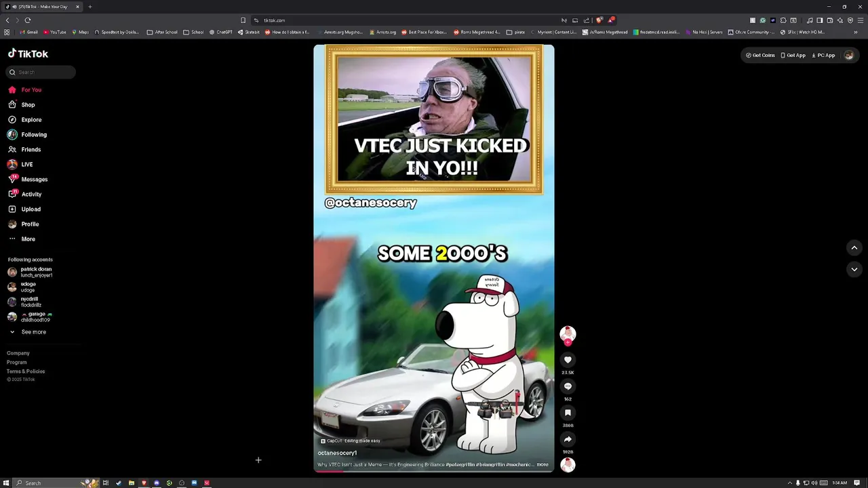Save video with the bookmark icon
868x488 pixels.
(x=568, y=413)
